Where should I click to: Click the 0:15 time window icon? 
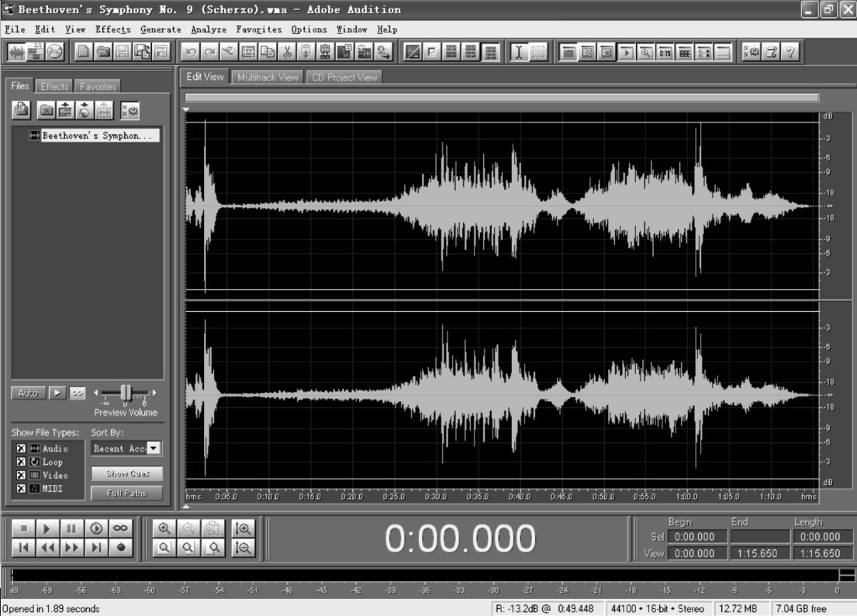665,52
